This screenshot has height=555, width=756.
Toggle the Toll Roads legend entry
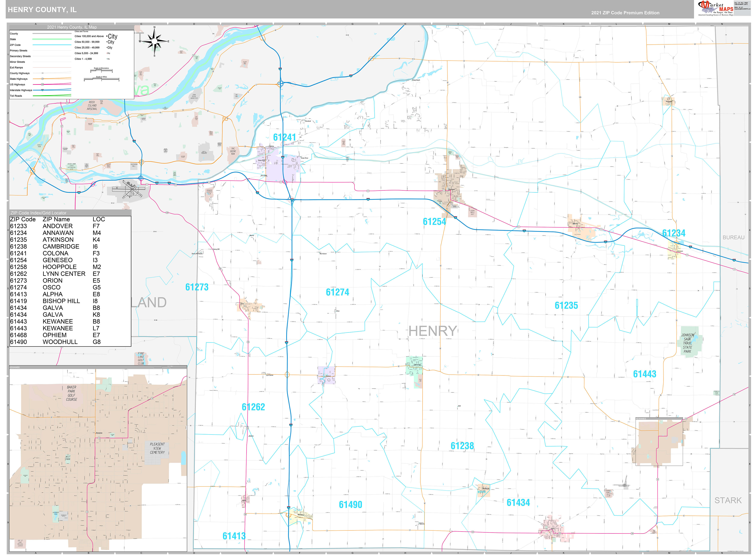(52, 96)
